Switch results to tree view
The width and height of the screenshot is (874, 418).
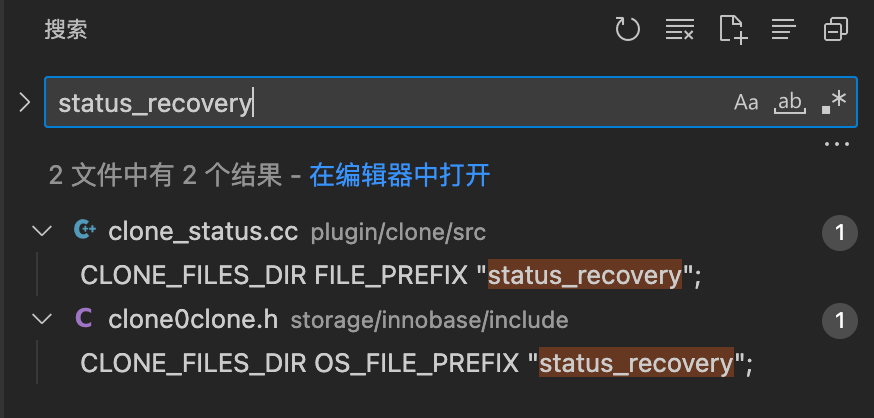[785, 30]
